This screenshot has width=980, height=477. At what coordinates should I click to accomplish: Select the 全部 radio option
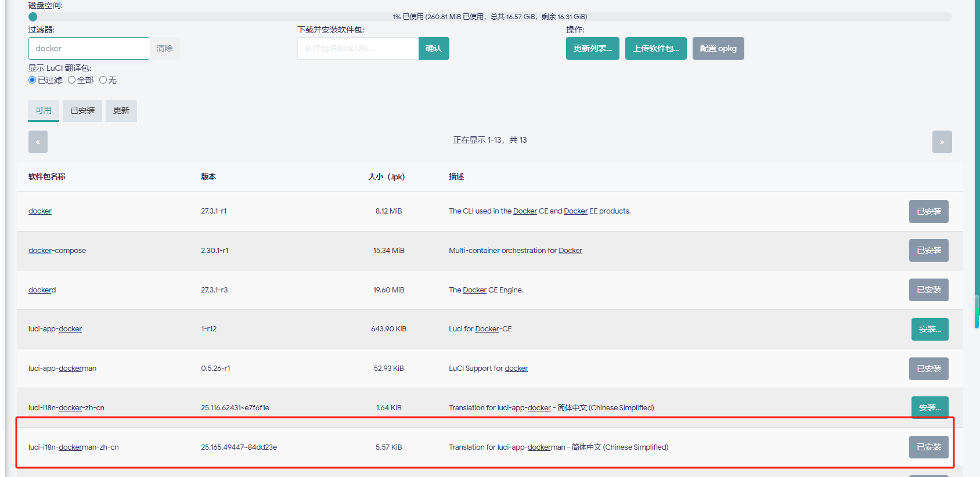pyautogui.click(x=71, y=80)
